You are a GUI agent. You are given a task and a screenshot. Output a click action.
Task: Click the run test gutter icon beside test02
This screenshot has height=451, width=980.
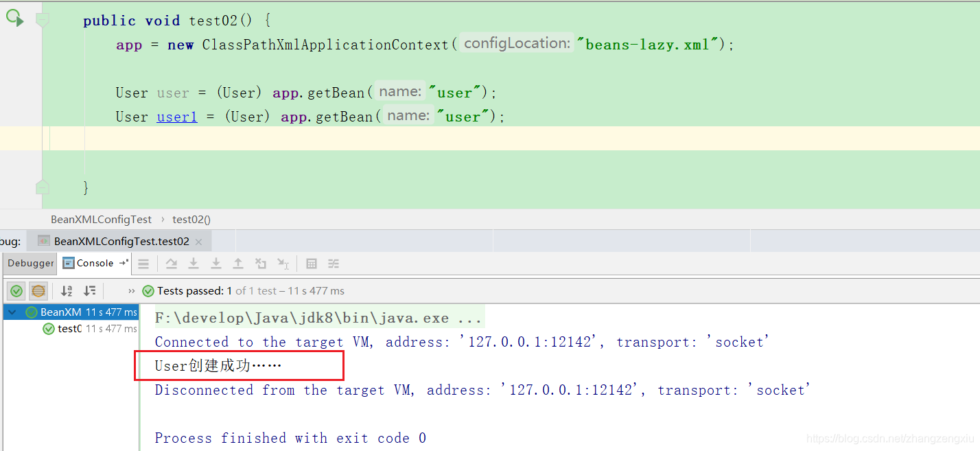click(15, 19)
